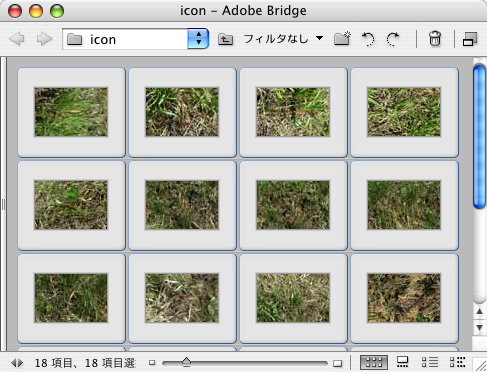Viewport: 487px width, 372px height.
Task: Open the icon folder location dropdown
Action: (x=198, y=39)
